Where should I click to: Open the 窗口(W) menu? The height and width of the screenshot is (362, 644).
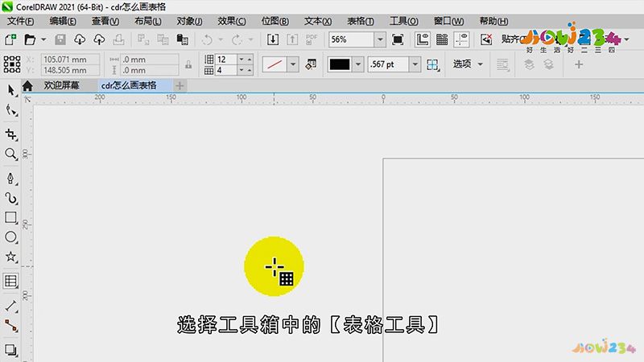click(x=448, y=21)
